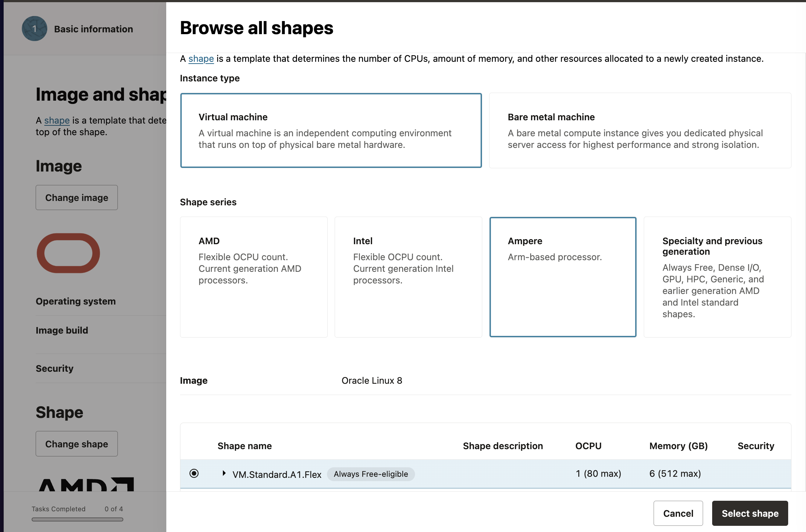Click the Basic information step 1 icon
806x532 pixels.
35,29
